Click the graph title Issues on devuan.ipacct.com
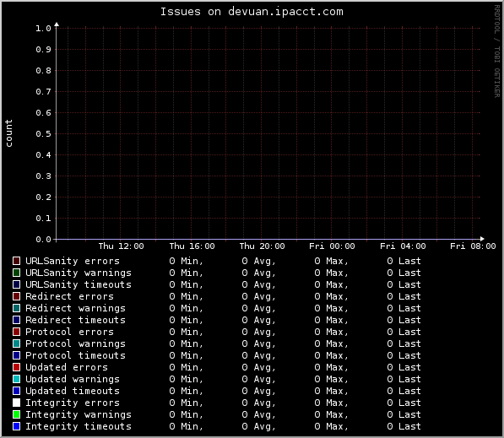This screenshot has height=438, width=504. 252,12
